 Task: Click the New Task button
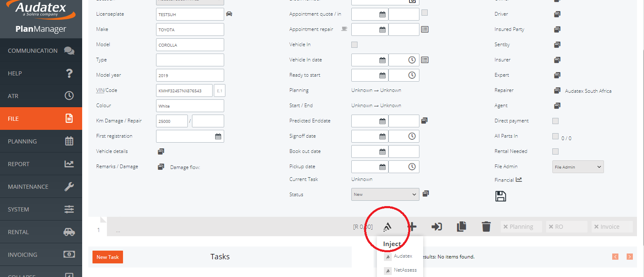point(108,257)
